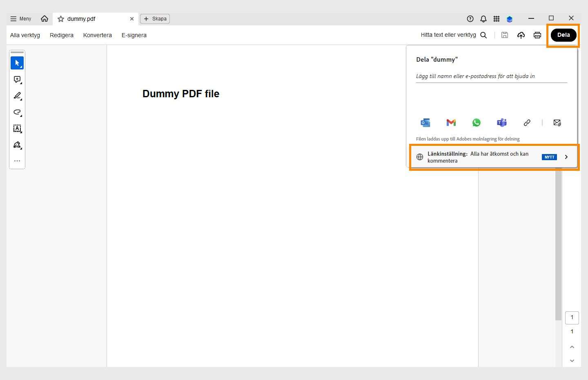Select the text box selection tool
The width and height of the screenshot is (588, 380).
pos(17,129)
